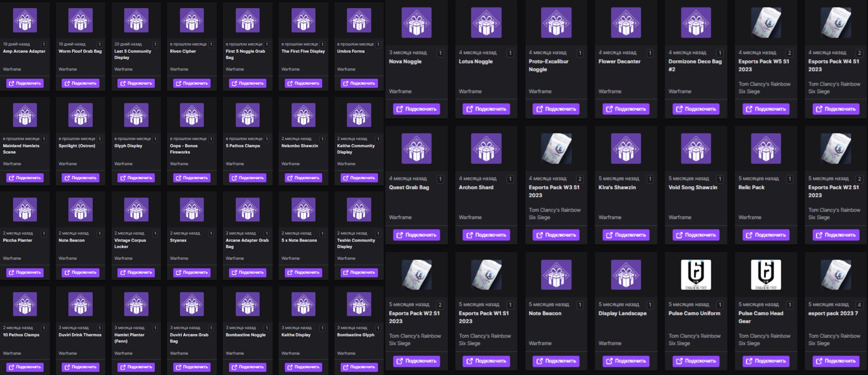This screenshot has height=375, width=868.
Task: Click the "Worm Floof Grab Bag" title
Action: 80,52
